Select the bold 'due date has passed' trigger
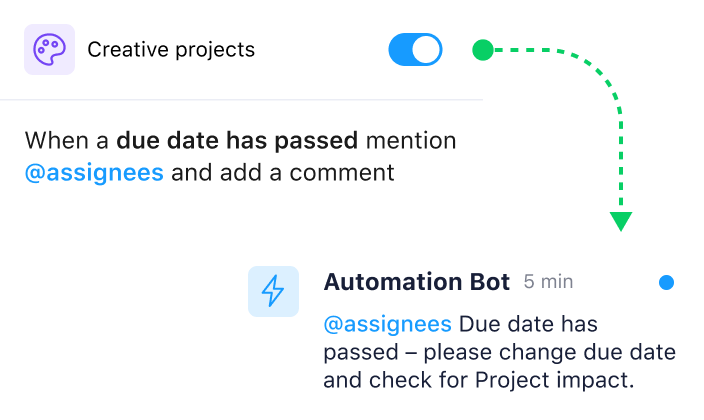Image resolution: width=704 pixels, height=420 pixels. pos(238,140)
